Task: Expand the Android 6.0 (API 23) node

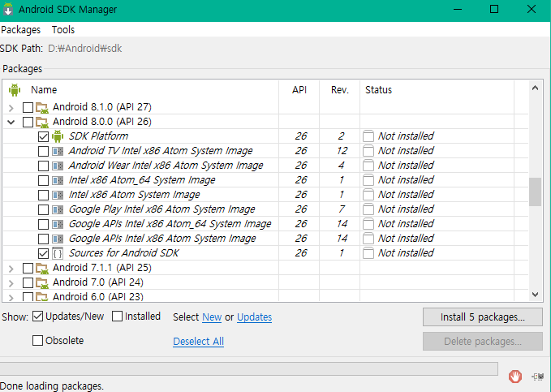Action: point(11,297)
